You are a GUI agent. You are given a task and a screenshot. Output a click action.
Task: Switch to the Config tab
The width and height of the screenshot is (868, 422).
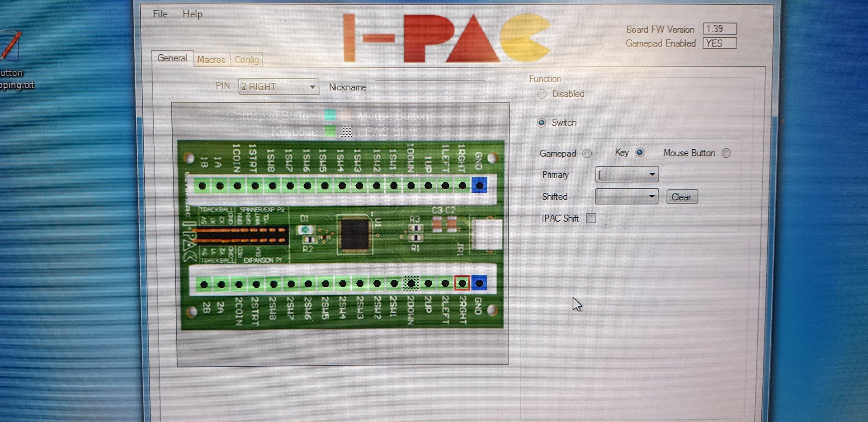pyautogui.click(x=247, y=60)
